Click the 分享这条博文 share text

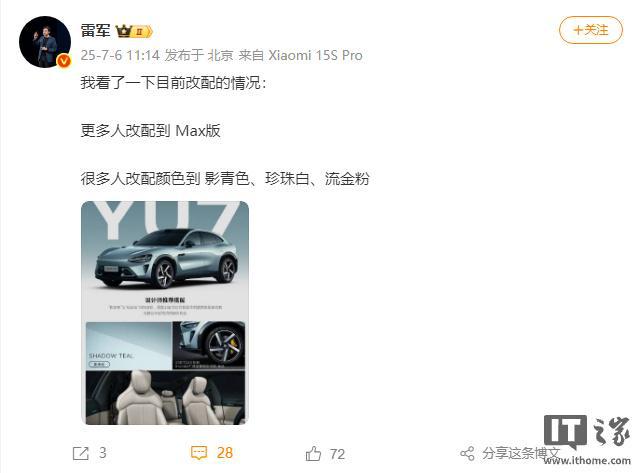pos(520,453)
